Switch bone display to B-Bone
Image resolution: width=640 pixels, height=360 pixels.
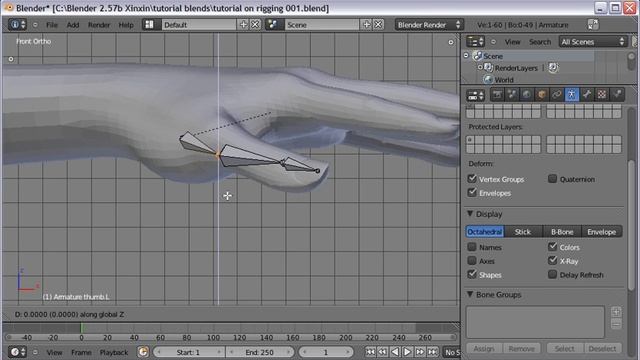pyautogui.click(x=562, y=231)
